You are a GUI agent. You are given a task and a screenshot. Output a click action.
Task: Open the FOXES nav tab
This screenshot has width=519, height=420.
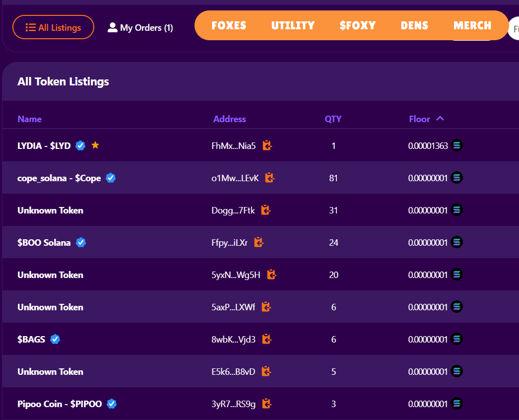point(229,25)
